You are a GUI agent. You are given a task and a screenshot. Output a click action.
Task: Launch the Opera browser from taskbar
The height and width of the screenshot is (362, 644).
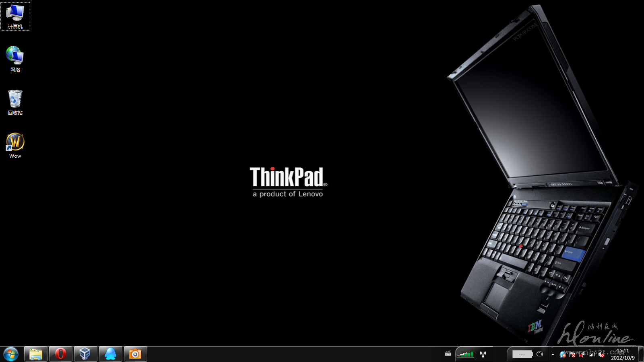[x=61, y=354]
